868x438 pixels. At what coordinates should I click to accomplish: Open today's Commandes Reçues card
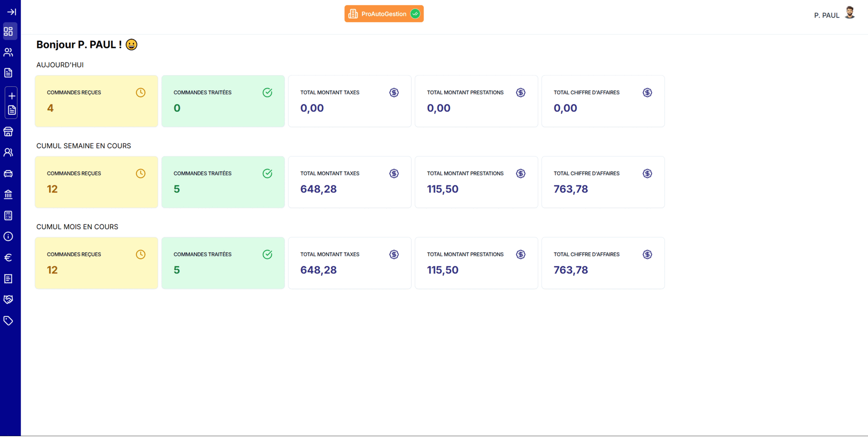(x=96, y=101)
